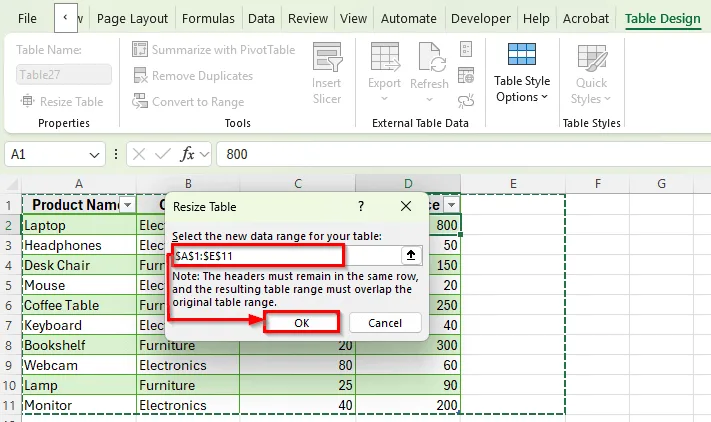Image resolution: width=711 pixels, height=422 pixels.
Task: Select column F header
Action: tap(597, 184)
